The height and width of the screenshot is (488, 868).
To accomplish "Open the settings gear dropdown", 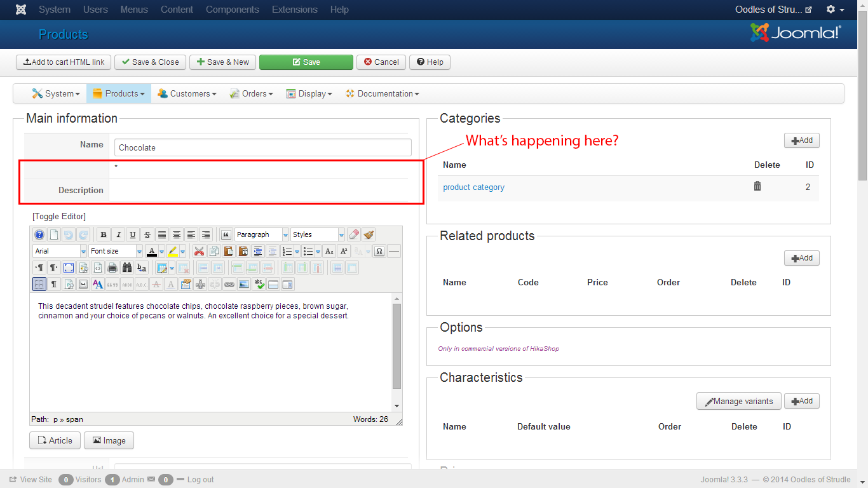I will (835, 10).
